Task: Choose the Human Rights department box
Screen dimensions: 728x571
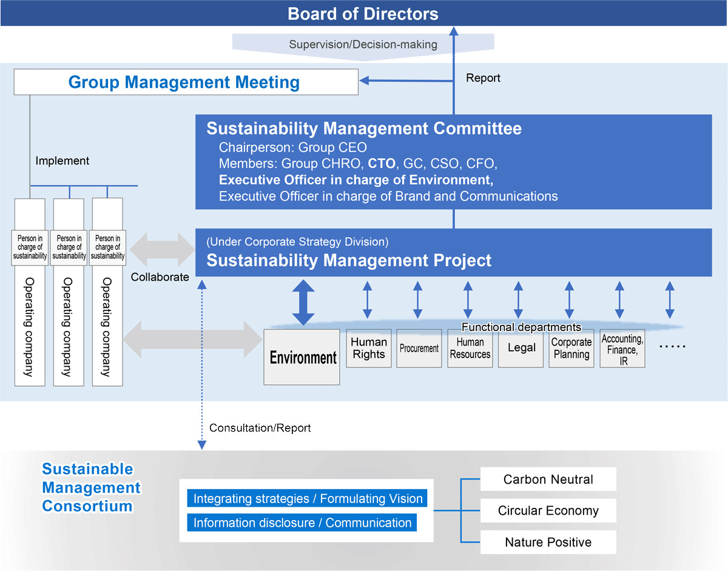Action: (369, 349)
